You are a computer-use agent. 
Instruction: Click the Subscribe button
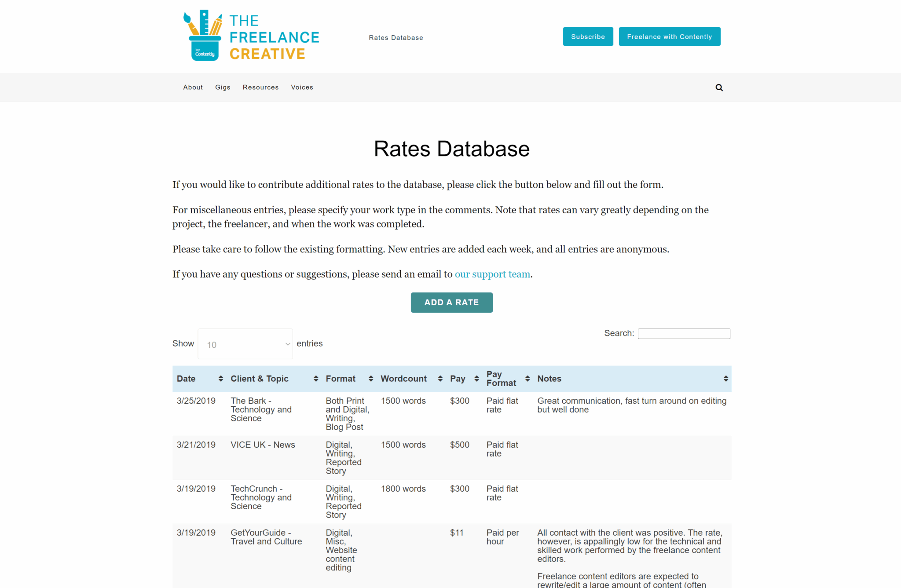pyautogui.click(x=588, y=37)
